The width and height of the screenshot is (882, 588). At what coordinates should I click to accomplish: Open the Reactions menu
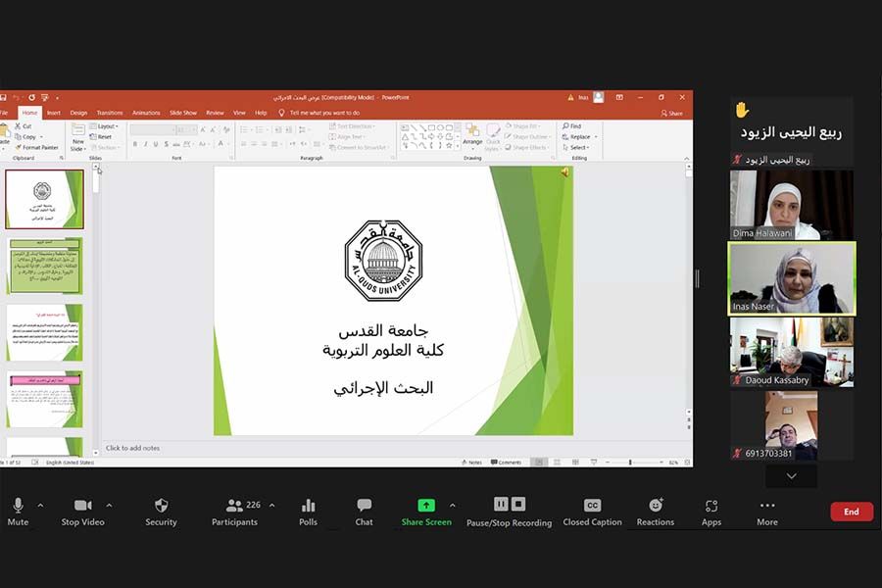[x=656, y=512]
